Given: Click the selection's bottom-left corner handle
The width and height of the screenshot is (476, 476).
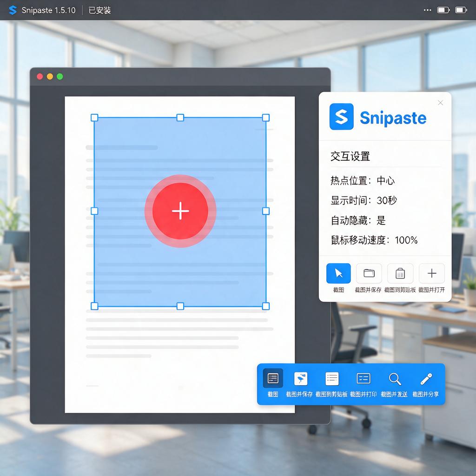Looking at the screenshot, I should click(94, 306).
